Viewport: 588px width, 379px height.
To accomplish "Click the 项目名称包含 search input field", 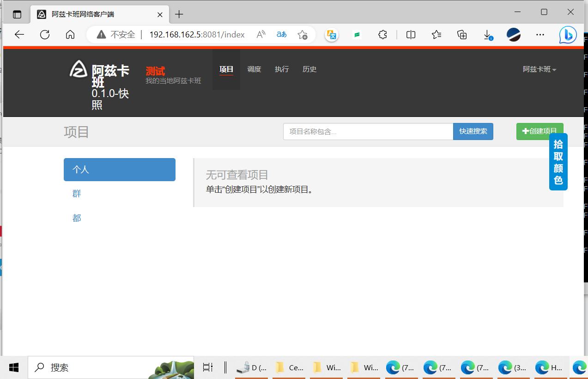I will pyautogui.click(x=368, y=131).
